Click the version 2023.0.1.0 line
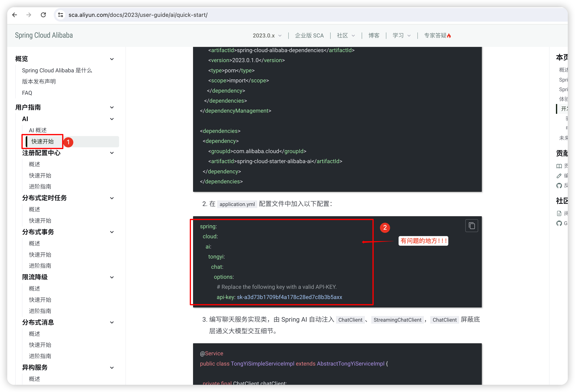The width and height of the screenshot is (575, 392). [x=246, y=60]
